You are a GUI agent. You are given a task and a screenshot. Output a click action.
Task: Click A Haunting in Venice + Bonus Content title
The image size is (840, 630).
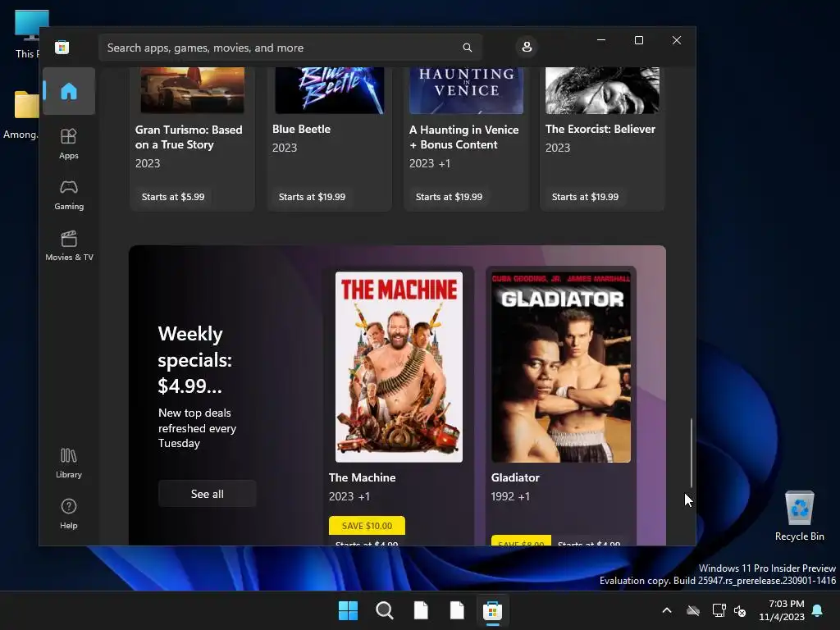(x=464, y=137)
